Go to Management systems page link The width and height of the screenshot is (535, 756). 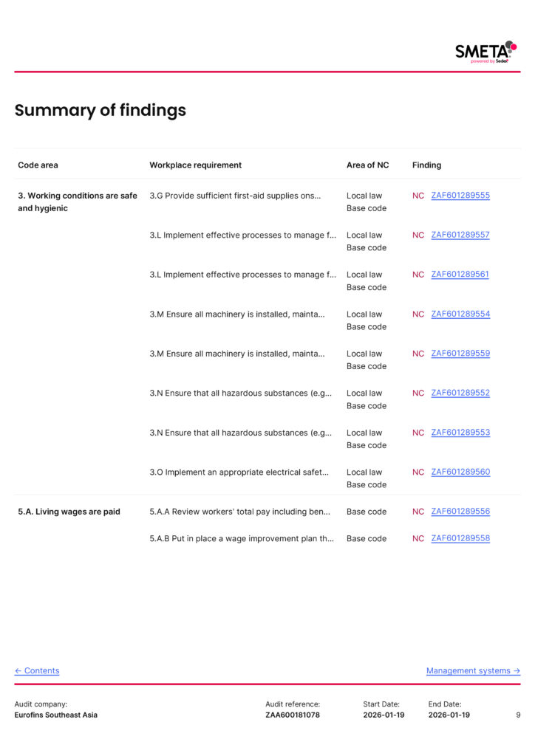(473, 671)
